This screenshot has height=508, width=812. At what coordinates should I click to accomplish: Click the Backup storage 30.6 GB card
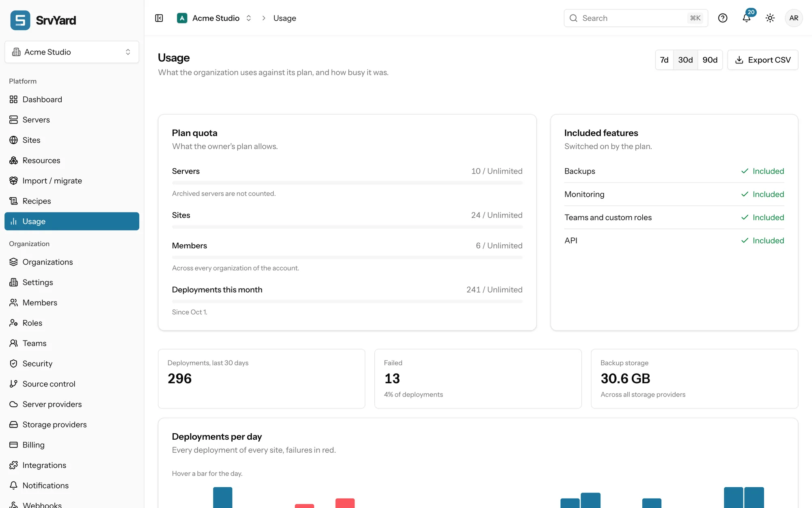pos(694,379)
